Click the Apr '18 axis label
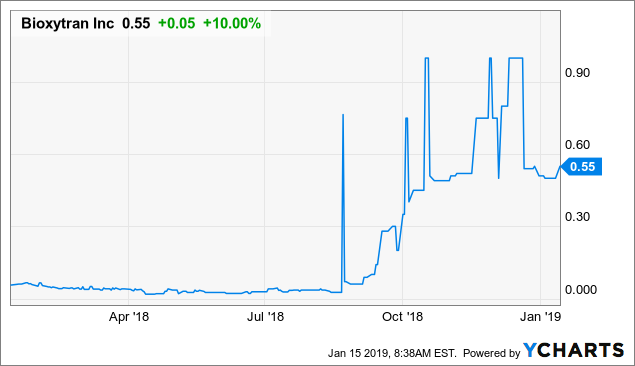This screenshot has height=366, width=635. [129, 317]
